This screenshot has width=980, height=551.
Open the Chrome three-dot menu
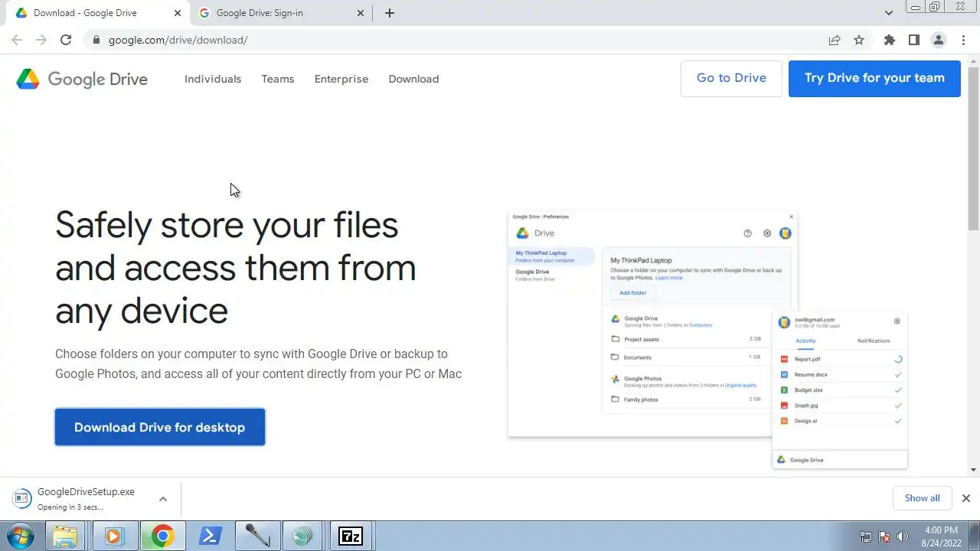[x=963, y=40]
